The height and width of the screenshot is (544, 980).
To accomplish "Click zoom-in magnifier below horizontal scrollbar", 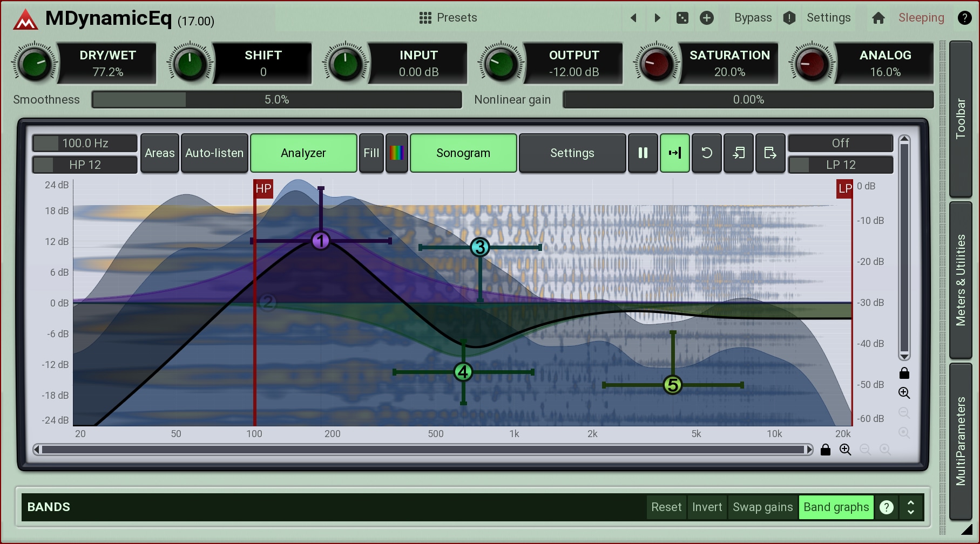I will 845,450.
